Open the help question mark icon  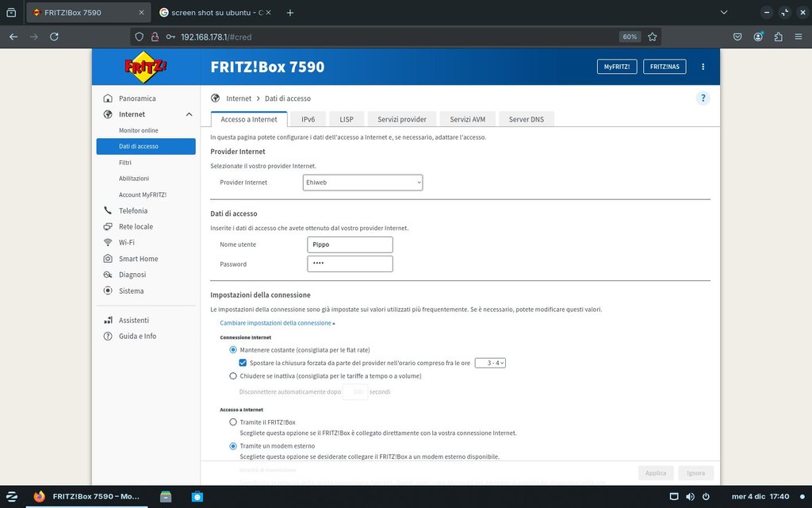(x=703, y=98)
